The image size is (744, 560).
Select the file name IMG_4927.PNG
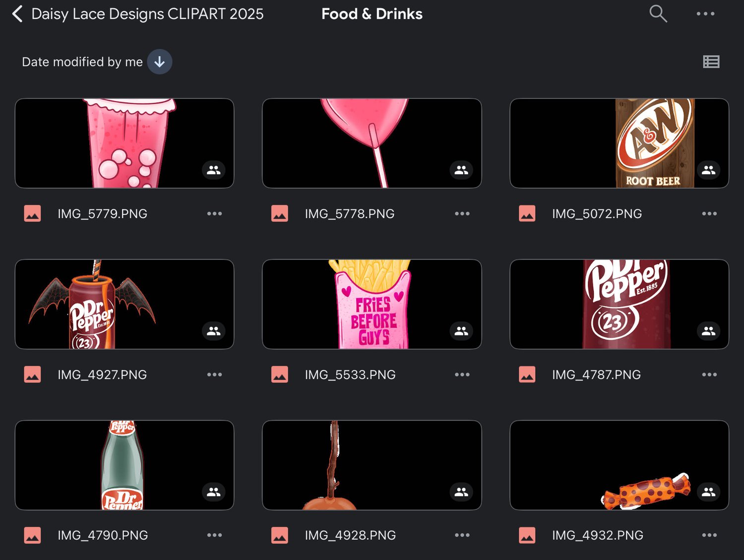point(102,374)
